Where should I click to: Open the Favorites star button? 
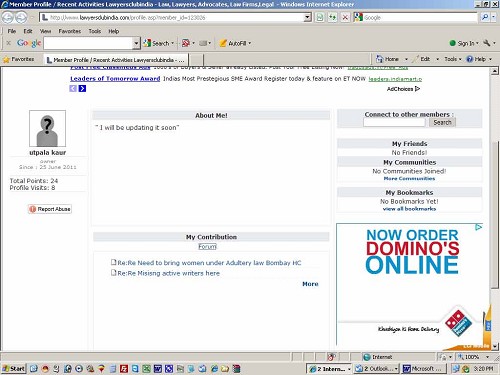pyautogui.click(x=18, y=59)
